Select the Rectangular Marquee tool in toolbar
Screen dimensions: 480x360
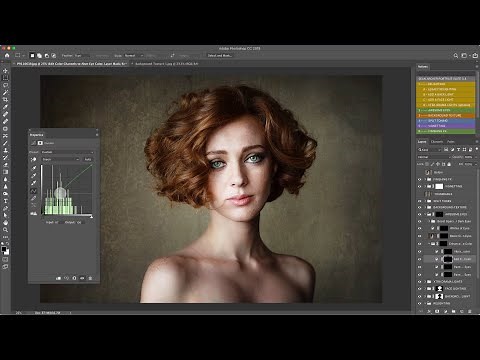pyautogui.click(x=5, y=78)
